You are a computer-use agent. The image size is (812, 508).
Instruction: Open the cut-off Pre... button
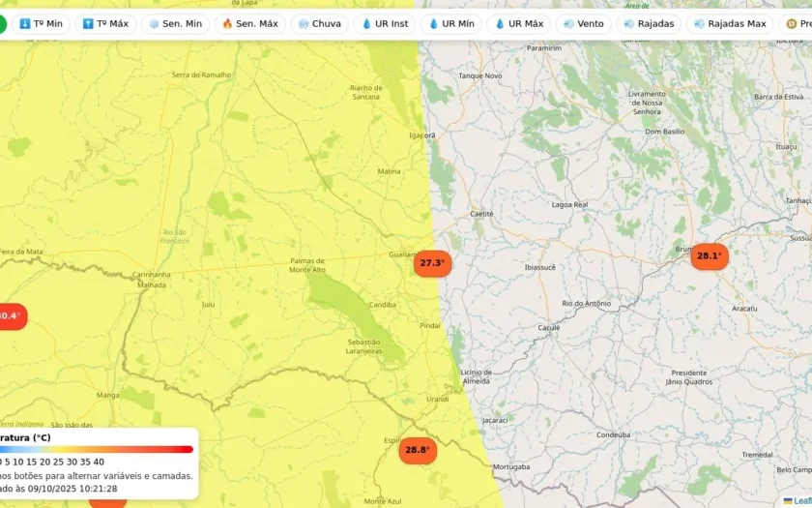point(796,24)
